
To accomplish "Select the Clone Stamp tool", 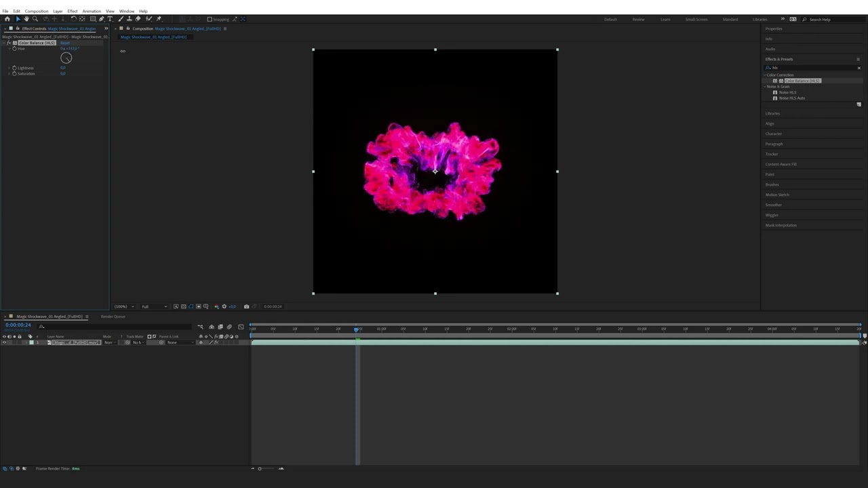I will point(129,19).
